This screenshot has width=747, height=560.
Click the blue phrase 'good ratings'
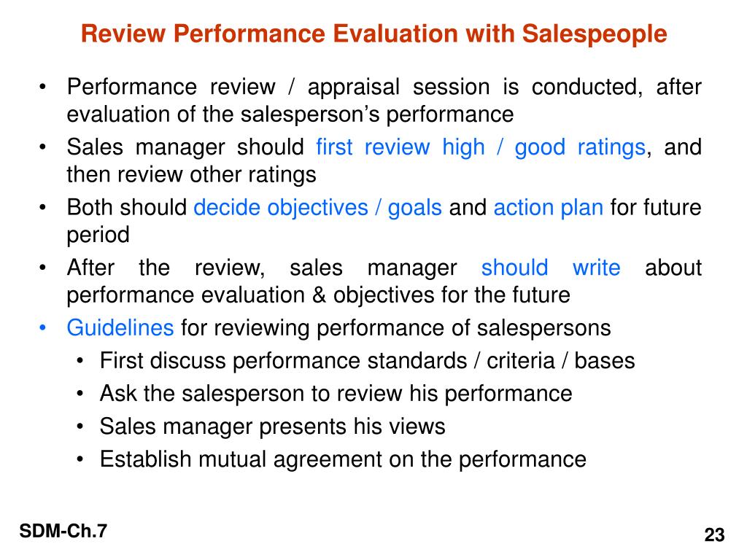tap(580, 147)
